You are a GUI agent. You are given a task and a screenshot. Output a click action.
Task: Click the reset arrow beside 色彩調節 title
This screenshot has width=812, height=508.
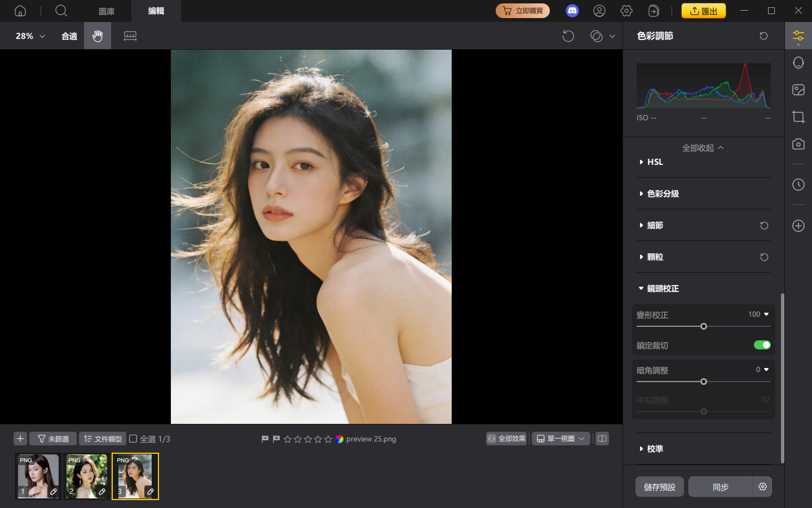click(764, 36)
